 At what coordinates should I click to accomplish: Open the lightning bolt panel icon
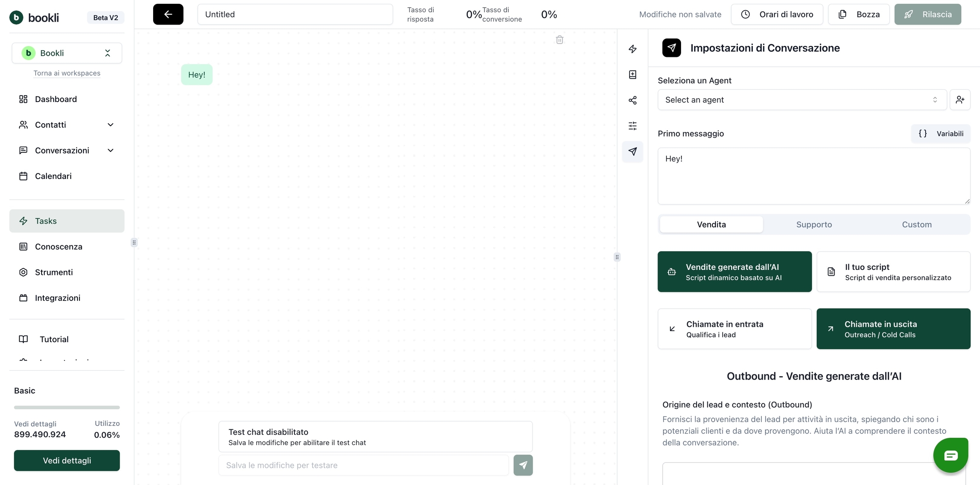pyautogui.click(x=632, y=49)
